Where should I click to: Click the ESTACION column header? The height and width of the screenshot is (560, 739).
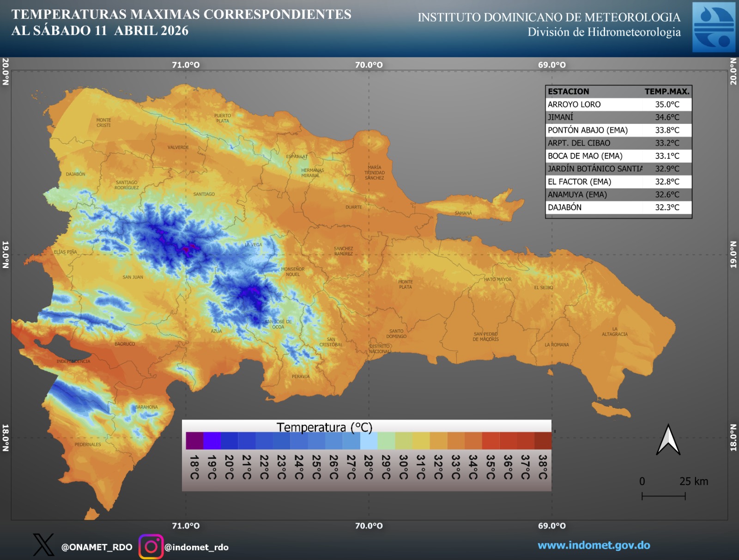coord(569,91)
